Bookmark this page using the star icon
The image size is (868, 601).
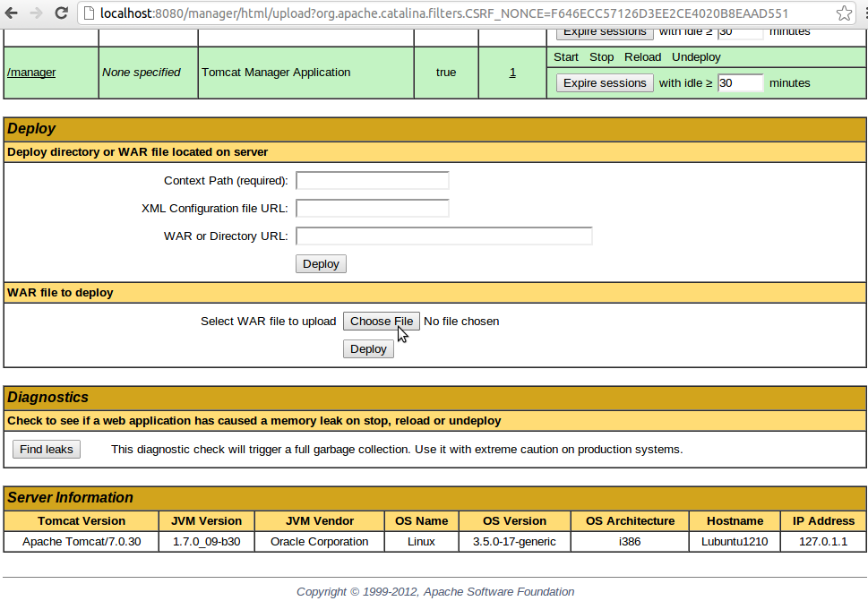point(844,13)
